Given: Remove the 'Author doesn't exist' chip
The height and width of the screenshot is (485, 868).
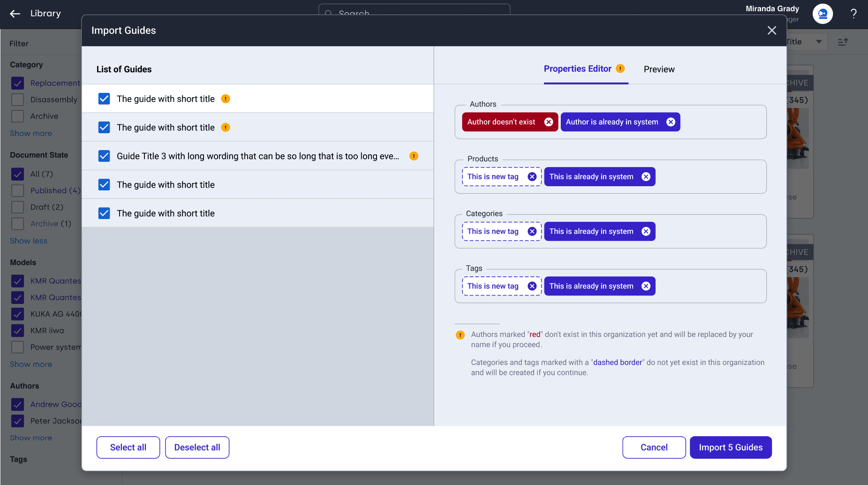Looking at the screenshot, I should point(548,122).
